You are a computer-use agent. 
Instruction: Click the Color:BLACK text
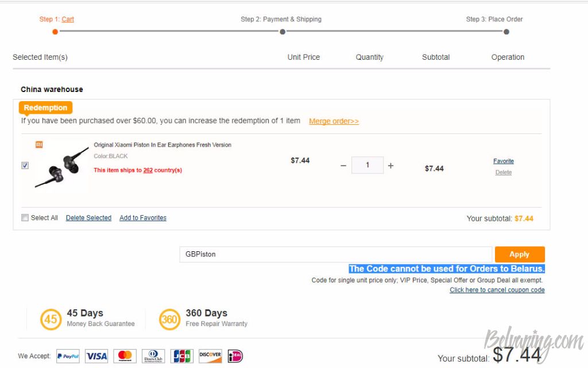111,156
